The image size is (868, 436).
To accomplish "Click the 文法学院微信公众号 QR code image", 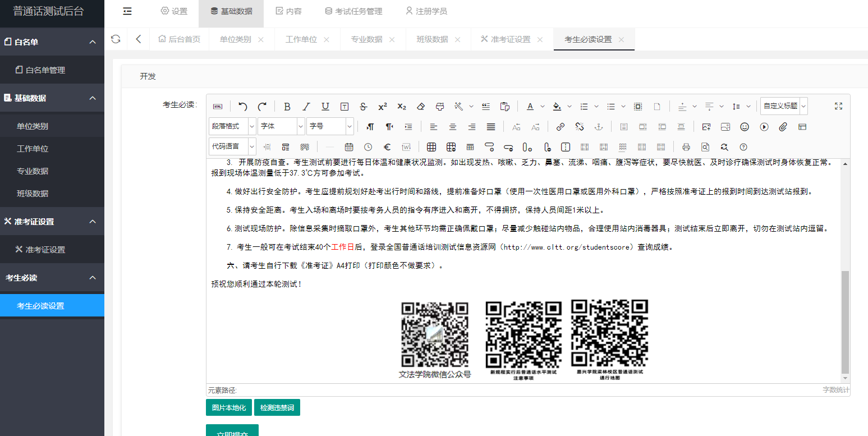I will click(x=435, y=340).
